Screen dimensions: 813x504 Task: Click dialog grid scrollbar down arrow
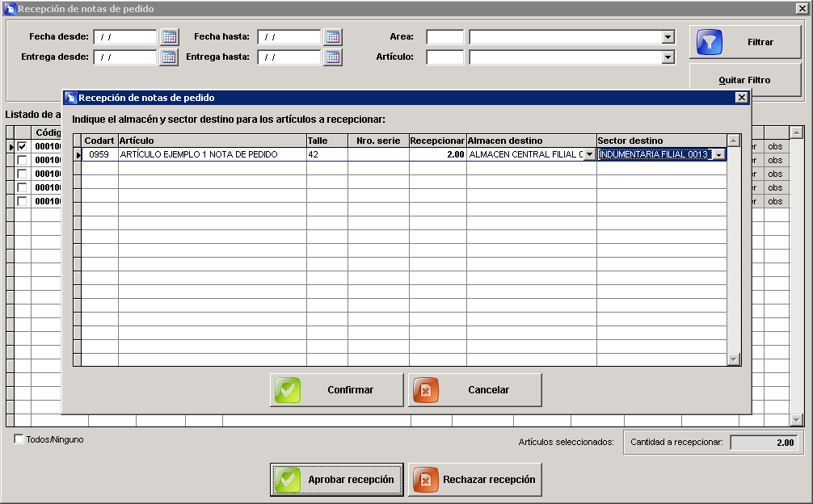(733, 359)
